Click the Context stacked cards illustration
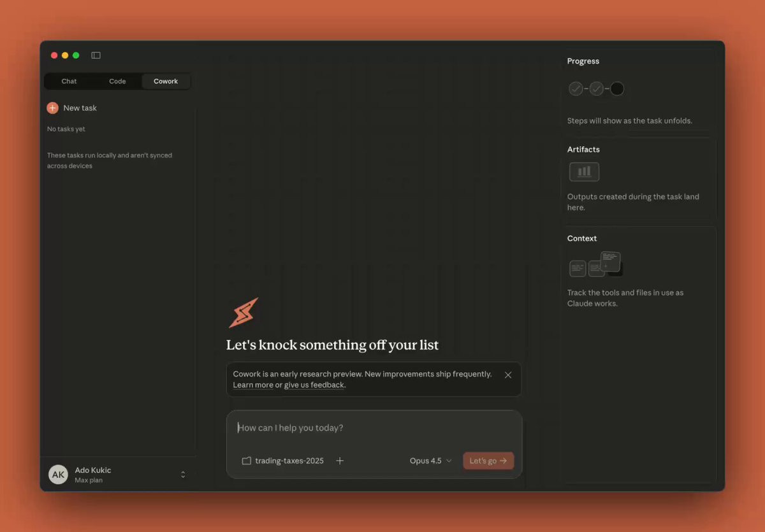This screenshot has width=765, height=532. point(595,264)
